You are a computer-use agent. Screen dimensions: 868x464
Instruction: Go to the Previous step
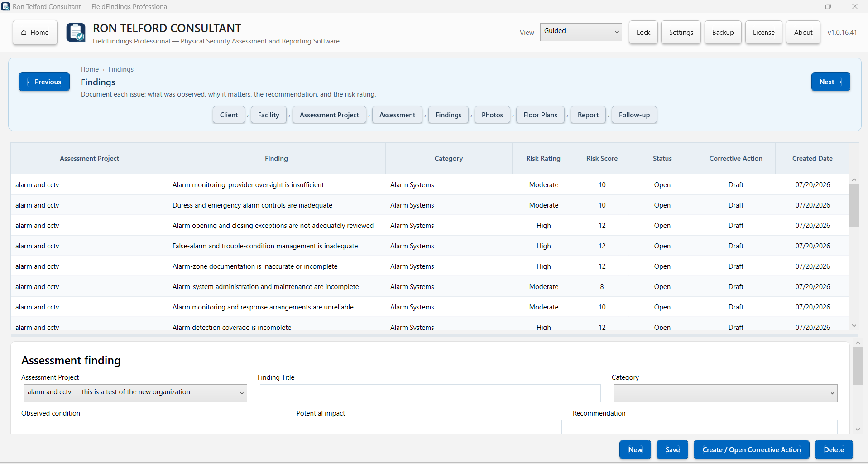click(x=44, y=82)
